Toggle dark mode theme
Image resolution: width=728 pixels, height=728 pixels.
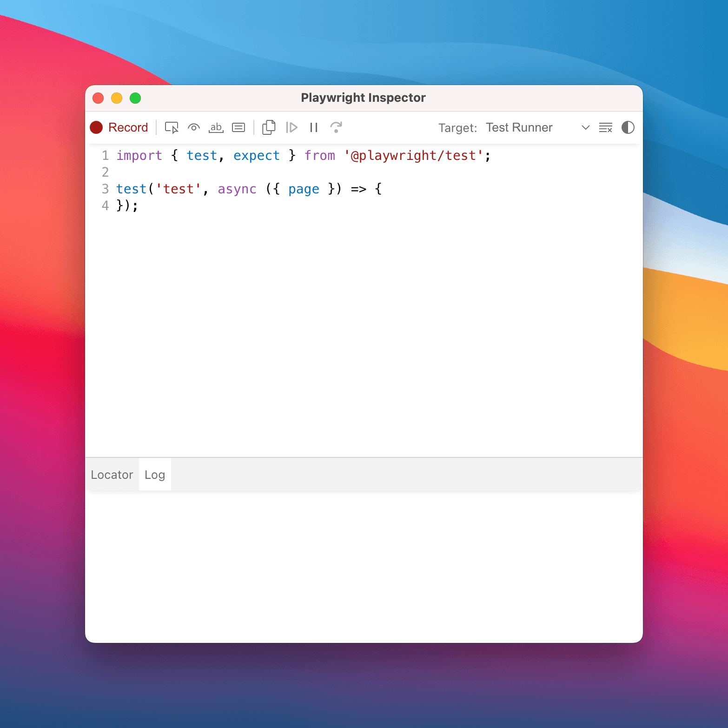(x=628, y=127)
